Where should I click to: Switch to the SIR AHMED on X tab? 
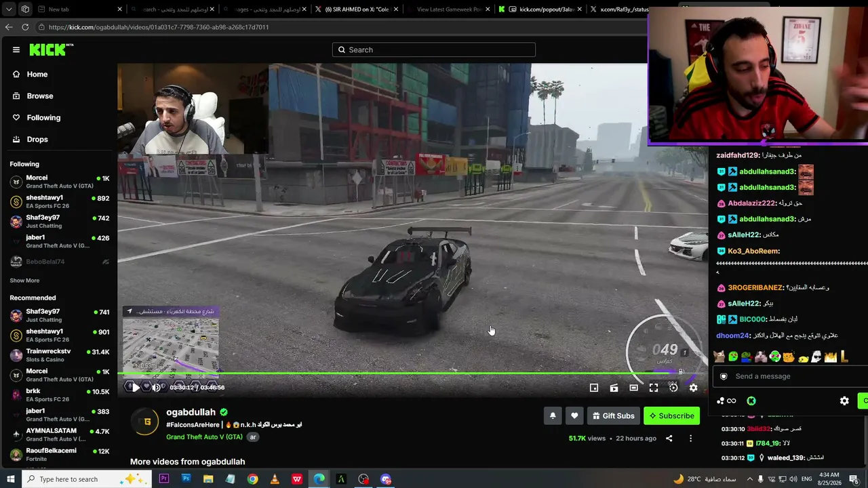357,9
